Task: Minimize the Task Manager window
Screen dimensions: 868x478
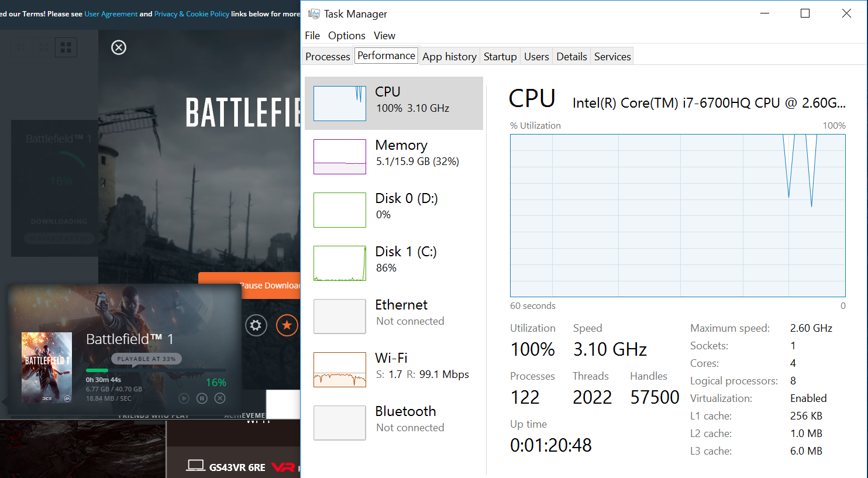Action: coord(764,13)
